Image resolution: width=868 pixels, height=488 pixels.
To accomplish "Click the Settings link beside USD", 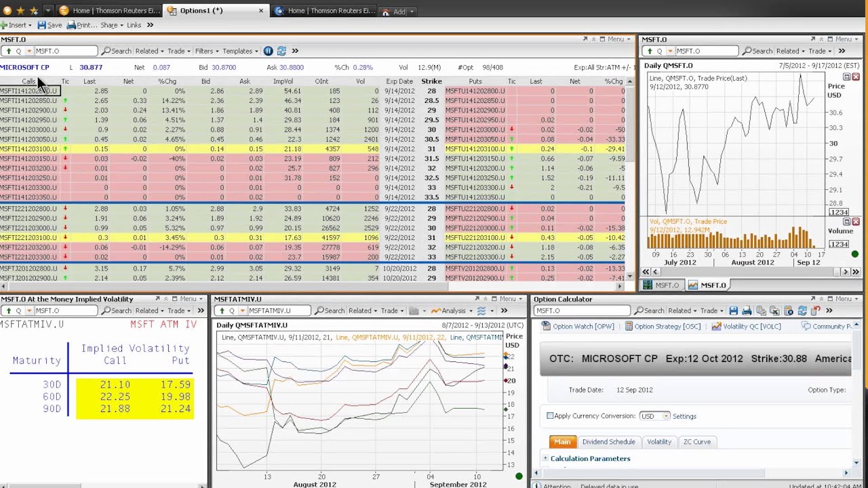I will [x=684, y=416].
